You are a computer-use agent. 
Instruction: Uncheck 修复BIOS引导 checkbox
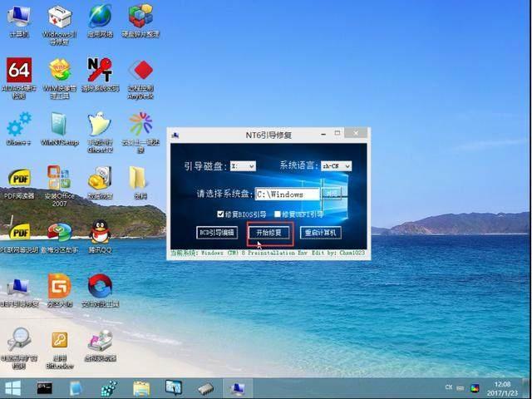[x=220, y=214]
